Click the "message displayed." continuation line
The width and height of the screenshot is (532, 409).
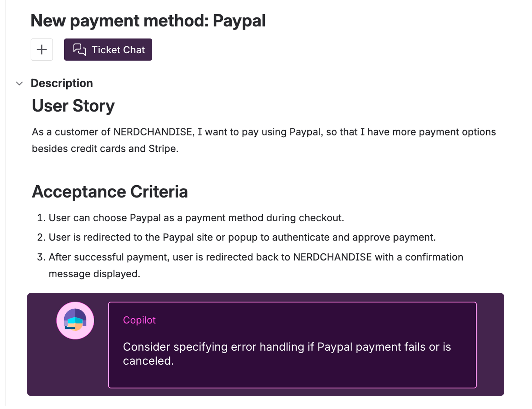(x=94, y=274)
